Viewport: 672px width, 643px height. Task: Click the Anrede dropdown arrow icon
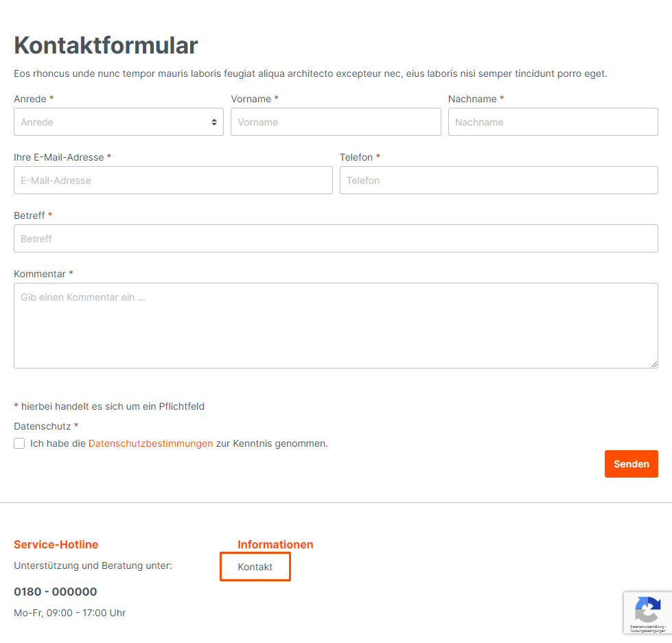coord(214,122)
